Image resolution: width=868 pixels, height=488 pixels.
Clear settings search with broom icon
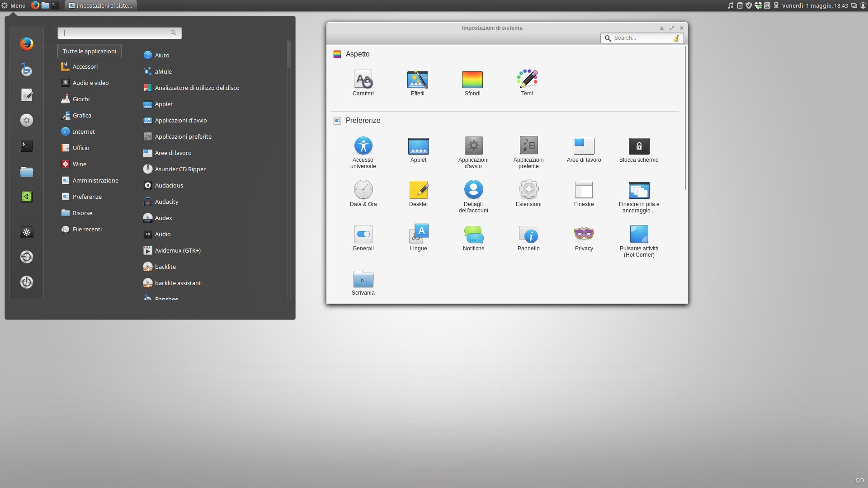click(x=676, y=38)
